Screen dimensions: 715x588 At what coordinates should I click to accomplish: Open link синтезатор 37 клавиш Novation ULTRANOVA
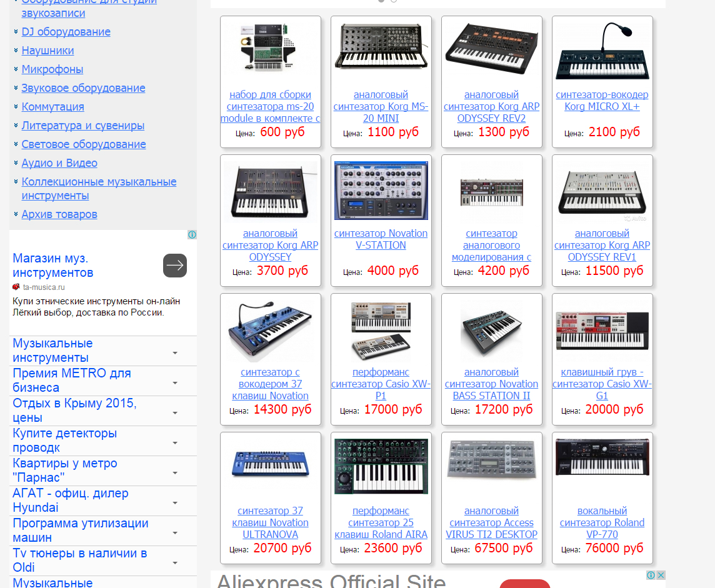[x=271, y=523]
